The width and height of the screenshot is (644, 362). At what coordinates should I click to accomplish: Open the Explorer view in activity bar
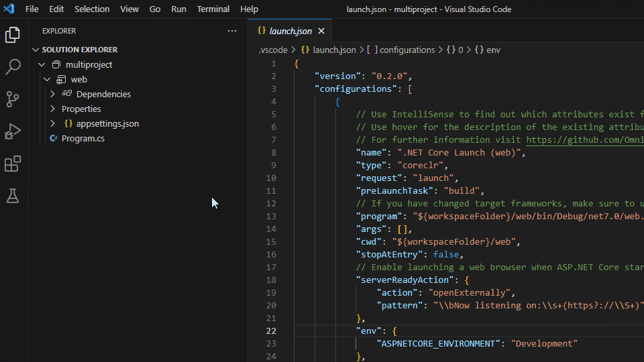13,35
